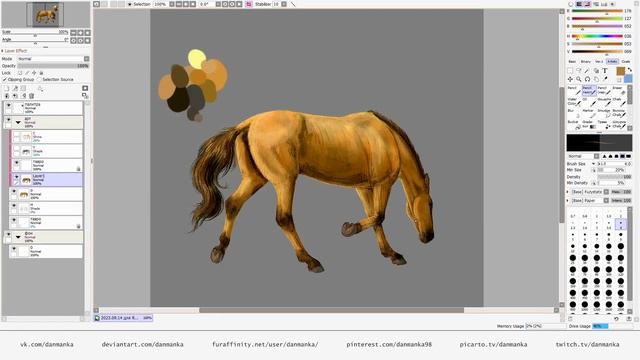Adjust the layer Opacity slider

pos(53,66)
